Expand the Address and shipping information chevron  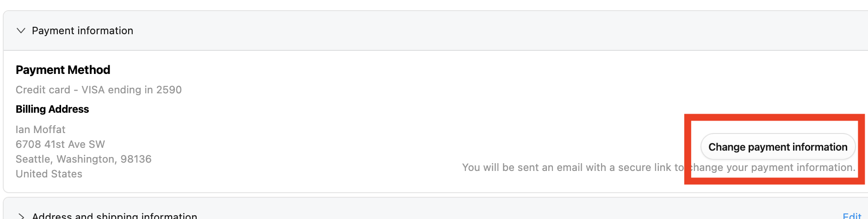point(21,216)
